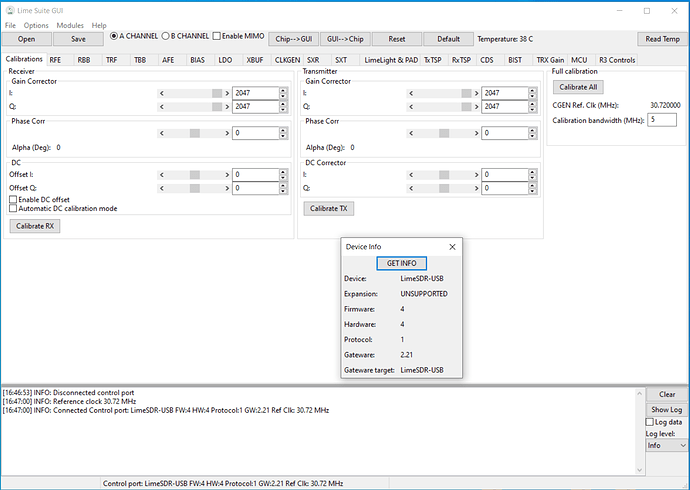The width and height of the screenshot is (690, 490).
Task: Click the Default button
Action: click(x=448, y=39)
